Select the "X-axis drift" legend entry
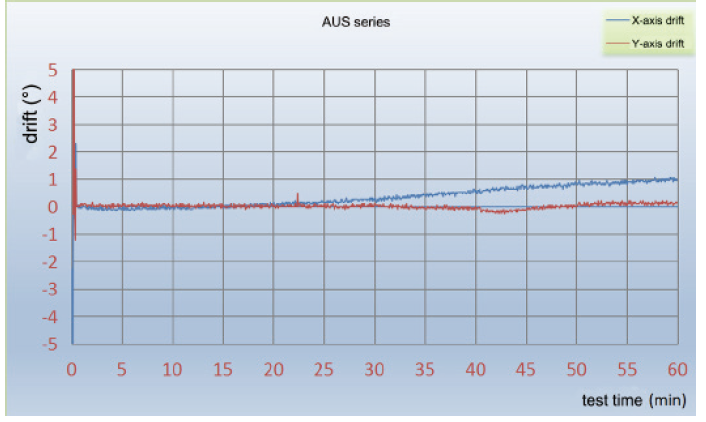 pos(657,20)
